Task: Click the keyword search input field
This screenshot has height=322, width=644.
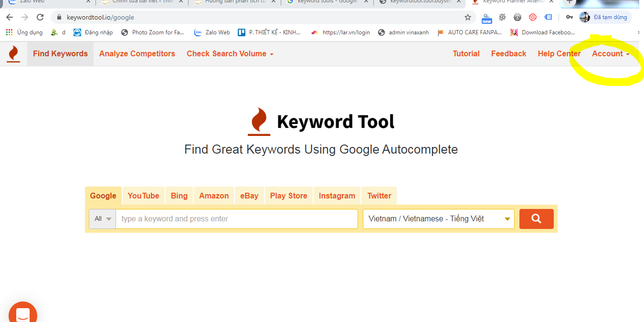Action: point(237,219)
